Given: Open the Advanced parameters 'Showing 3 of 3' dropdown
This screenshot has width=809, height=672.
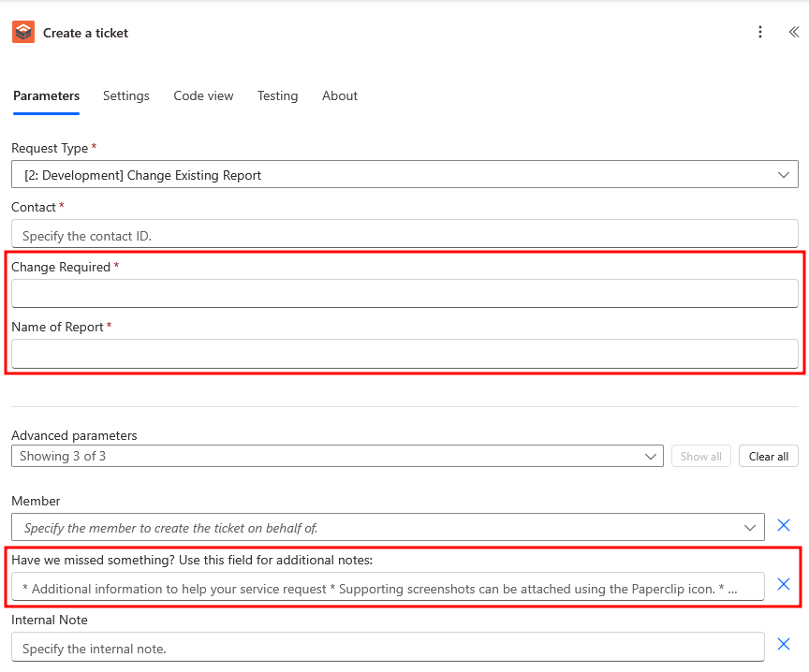Looking at the screenshot, I should pos(652,457).
